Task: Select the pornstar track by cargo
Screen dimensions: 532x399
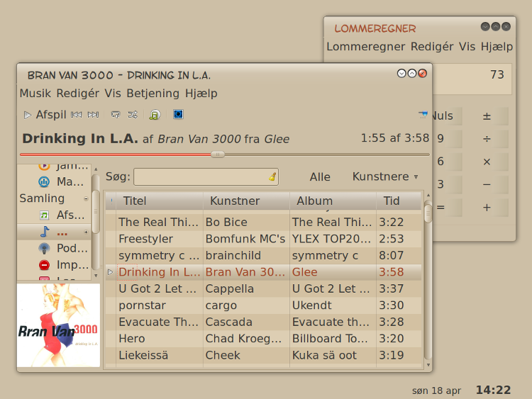Action: 263,305
